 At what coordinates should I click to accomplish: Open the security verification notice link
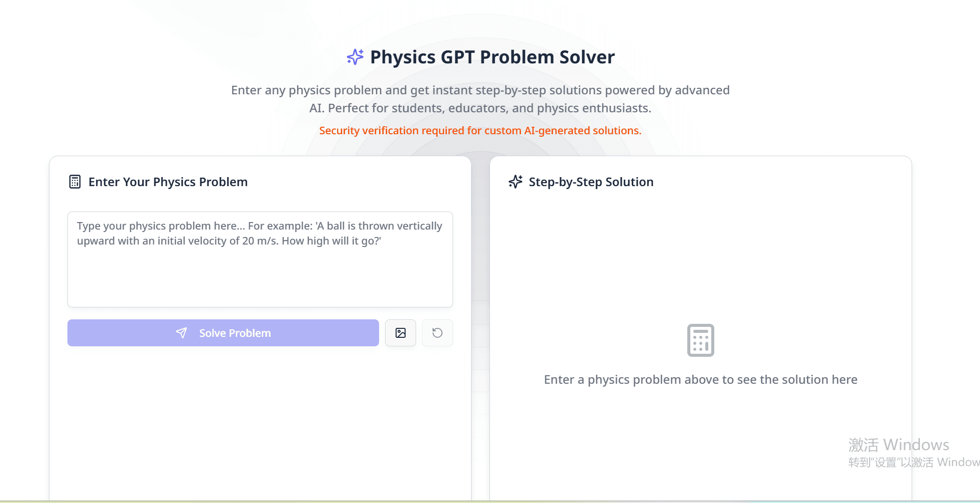[480, 130]
